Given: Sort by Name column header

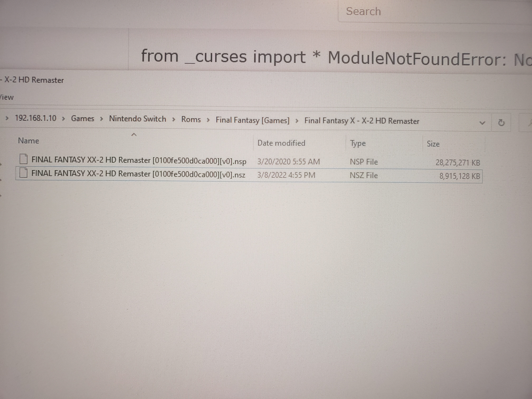Looking at the screenshot, I should [29, 141].
